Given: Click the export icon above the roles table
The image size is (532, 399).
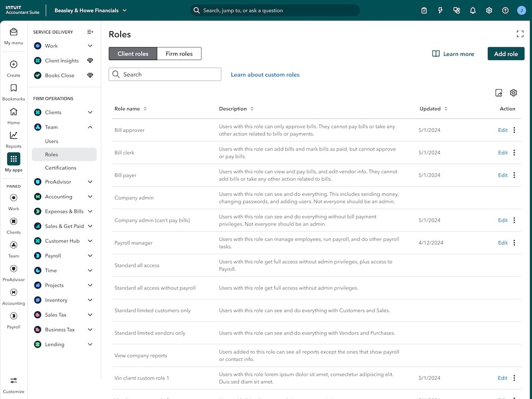Looking at the screenshot, I should [x=499, y=93].
